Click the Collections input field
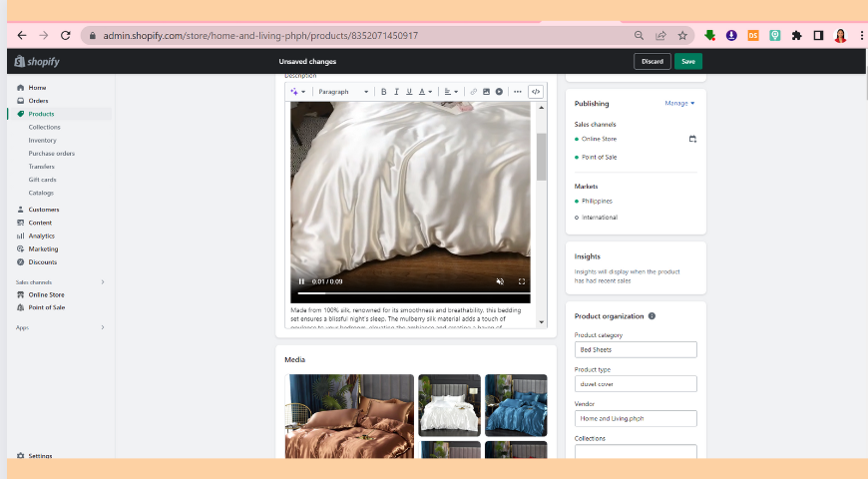This screenshot has height=479, width=868. point(636,451)
